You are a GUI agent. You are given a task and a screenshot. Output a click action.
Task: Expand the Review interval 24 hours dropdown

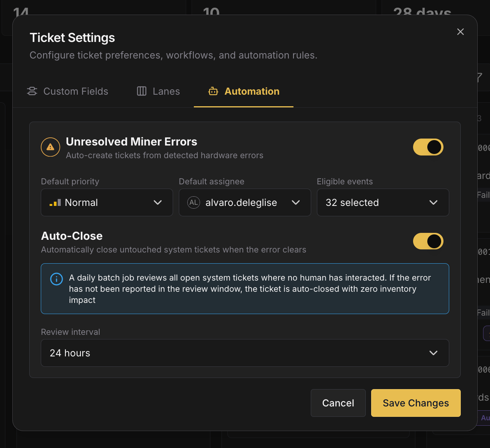pos(245,353)
